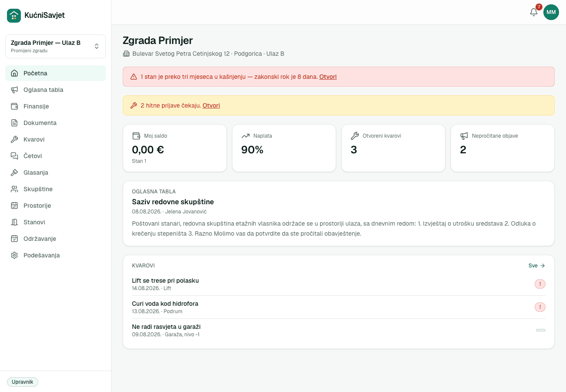The width and height of the screenshot is (566, 392).
Task: Open Finansije section
Action: [x=55, y=106]
